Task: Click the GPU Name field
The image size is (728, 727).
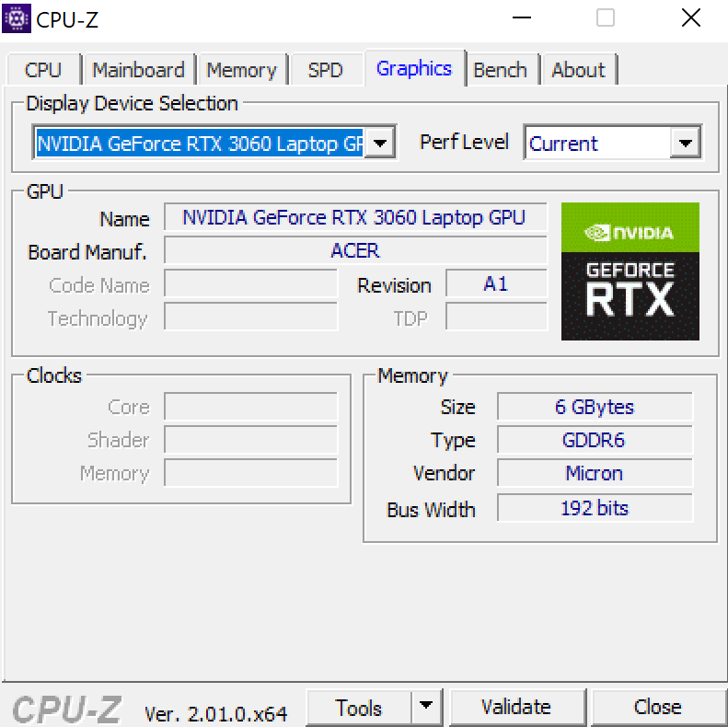Action: click(x=354, y=218)
